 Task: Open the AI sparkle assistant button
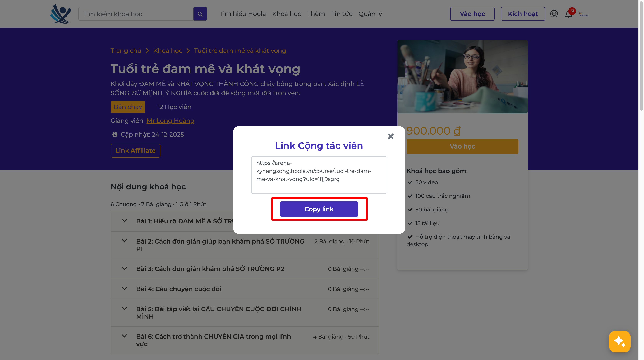pyautogui.click(x=619, y=341)
